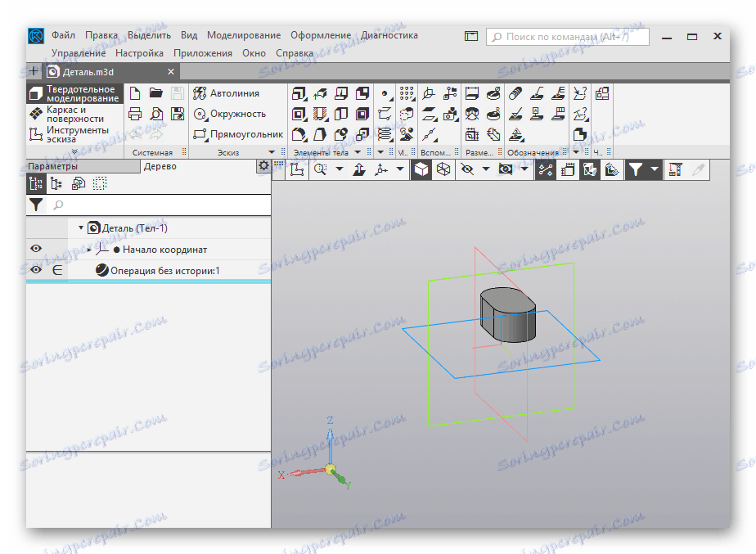Click the tree filter search field

(x=159, y=205)
